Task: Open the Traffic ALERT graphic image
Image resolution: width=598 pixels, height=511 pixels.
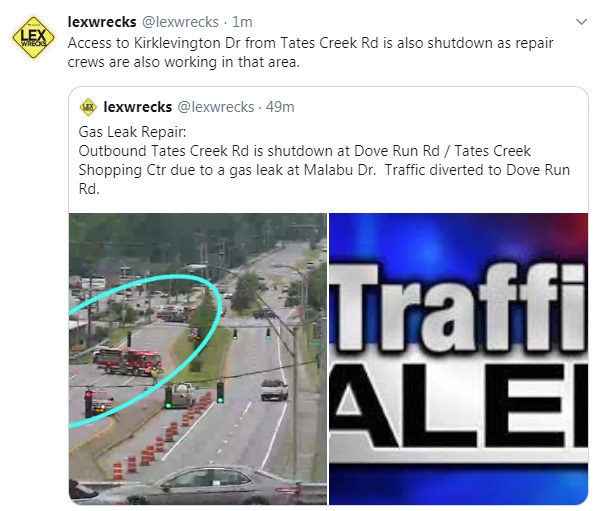Action: pyautogui.click(x=458, y=359)
